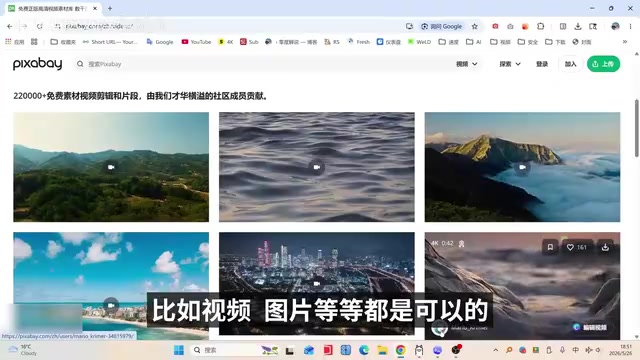Click the 登录 link
This screenshot has width=640, height=360.
tap(542, 64)
